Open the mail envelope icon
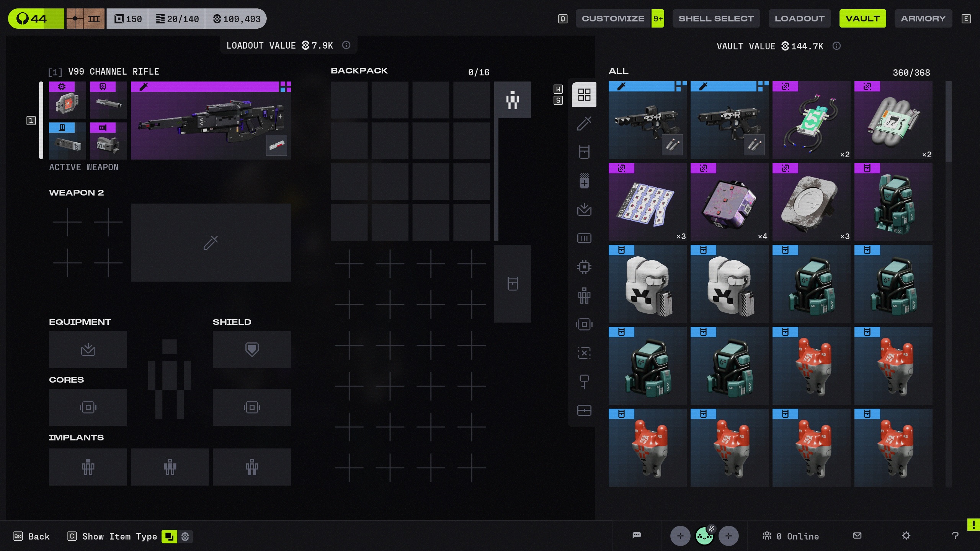The height and width of the screenshot is (551, 980). click(857, 536)
